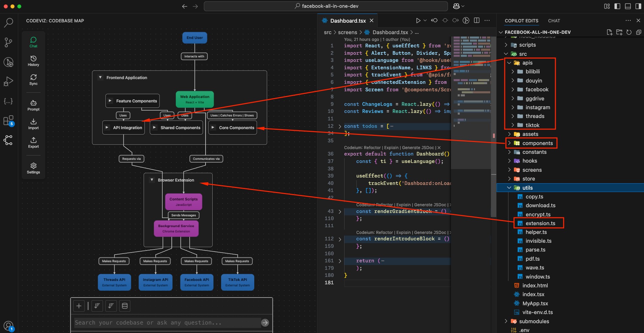Expand the Feature Components node
644x333 pixels.
[110, 101]
